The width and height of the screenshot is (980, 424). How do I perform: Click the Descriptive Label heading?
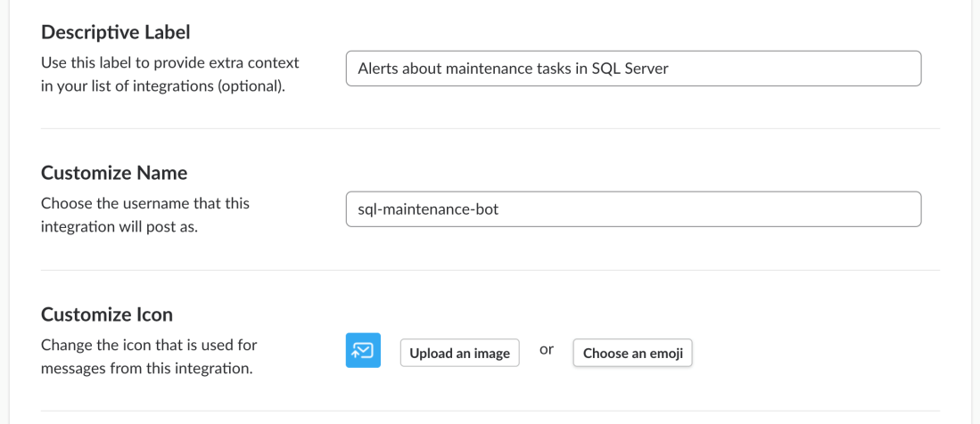pyautogui.click(x=116, y=32)
